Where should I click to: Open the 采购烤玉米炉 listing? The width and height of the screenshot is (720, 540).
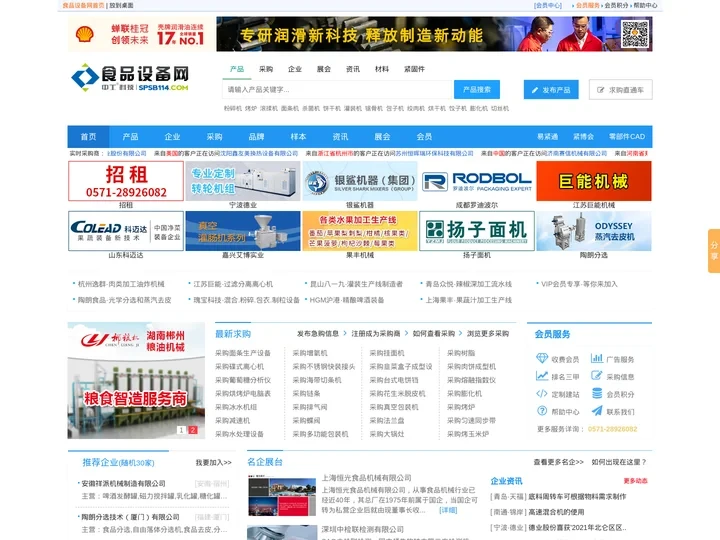468,434
